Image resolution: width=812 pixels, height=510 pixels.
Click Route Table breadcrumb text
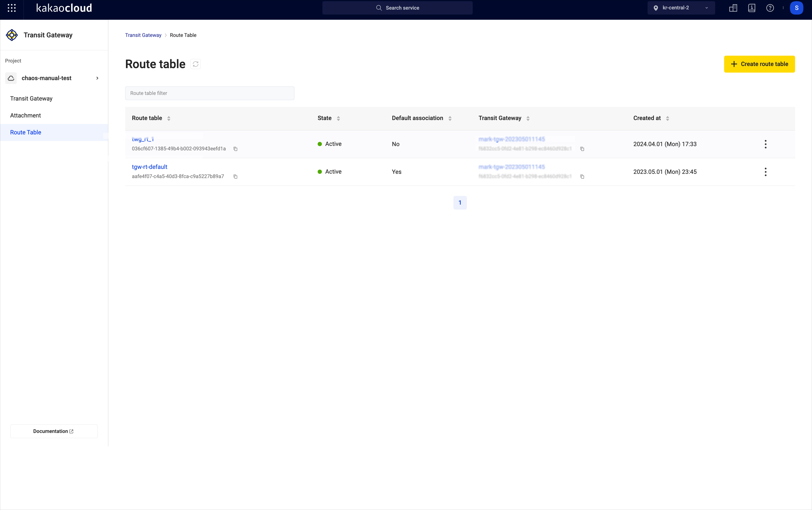183,35
